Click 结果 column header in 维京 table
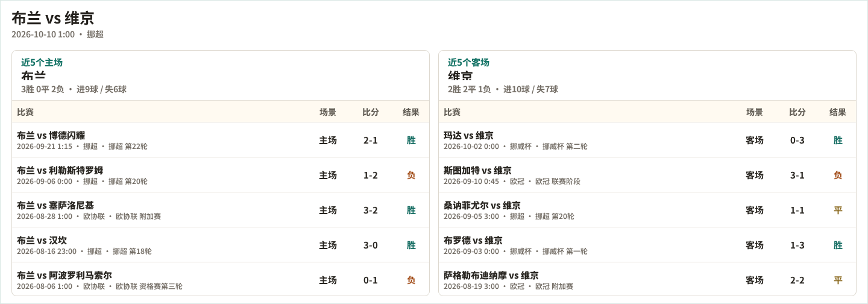 (x=838, y=112)
